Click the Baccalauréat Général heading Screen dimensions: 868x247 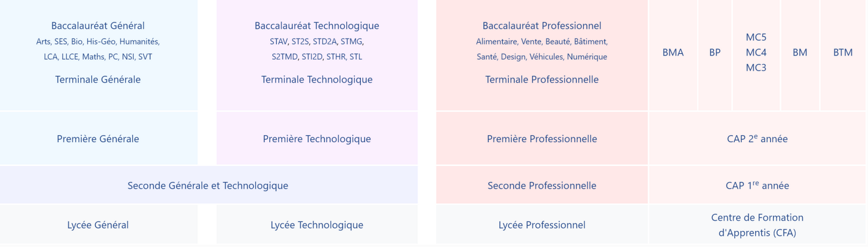[98, 26]
